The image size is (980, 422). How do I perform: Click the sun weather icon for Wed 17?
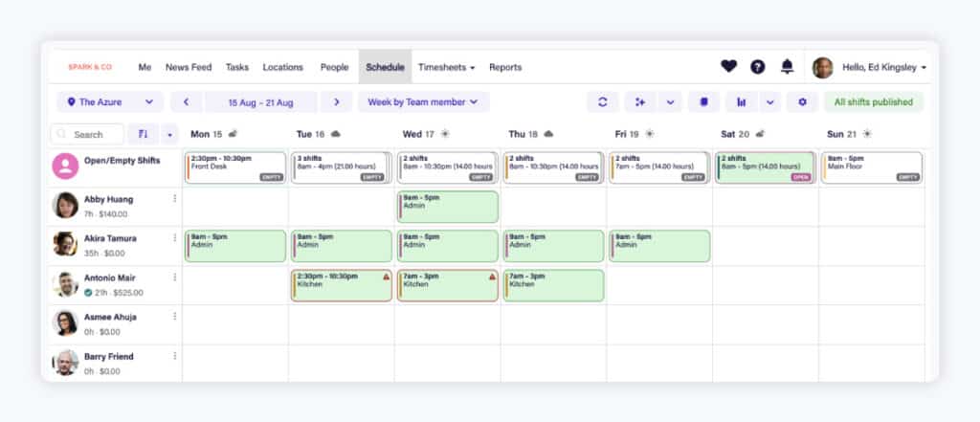coord(445,134)
